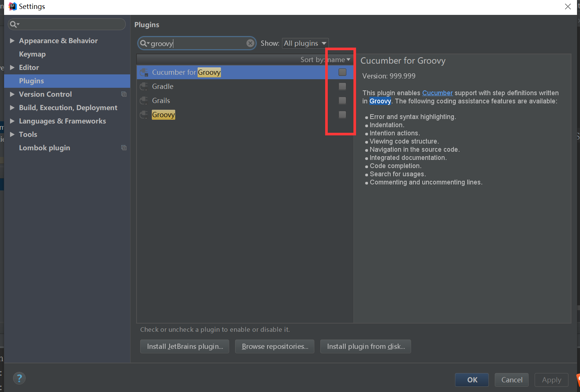Viewport: 580px width, 392px height.
Task: Open the Show All plugins dropdown
Action: (x=305, y=43)
